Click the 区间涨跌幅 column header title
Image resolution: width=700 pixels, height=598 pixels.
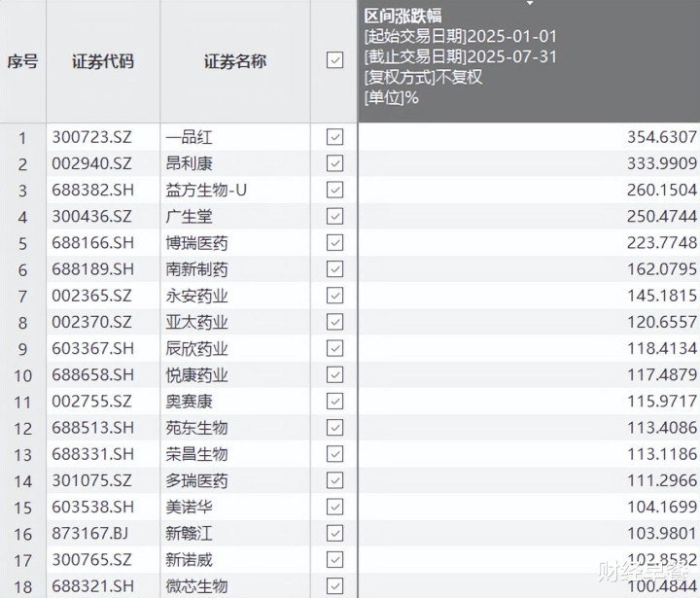[x=402, y=17]
